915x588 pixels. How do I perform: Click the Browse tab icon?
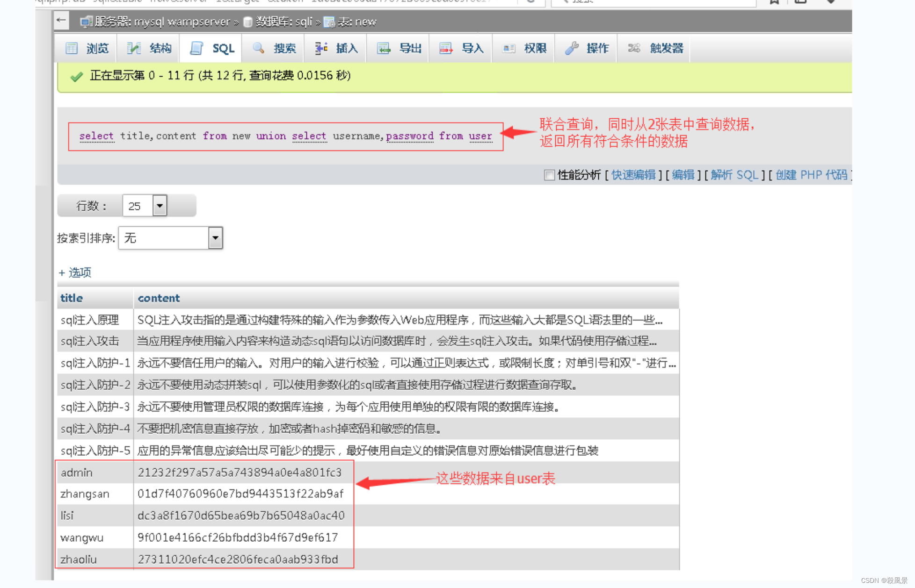click(72, 48)
